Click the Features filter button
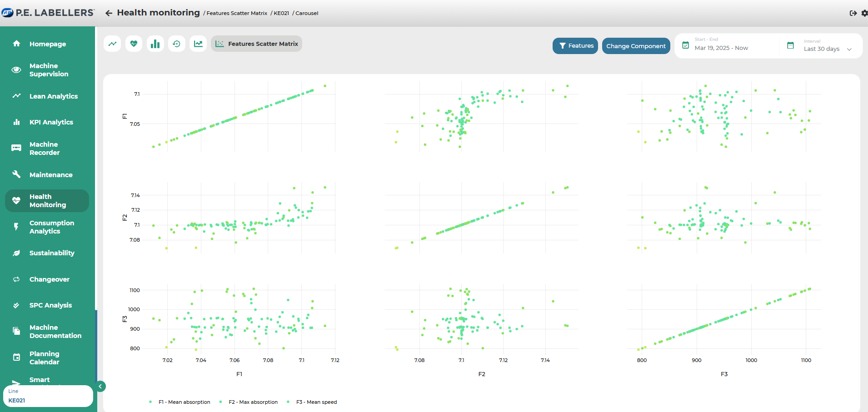Image resolution: width=868 pixels, height=412 pixels. point(575,46)
